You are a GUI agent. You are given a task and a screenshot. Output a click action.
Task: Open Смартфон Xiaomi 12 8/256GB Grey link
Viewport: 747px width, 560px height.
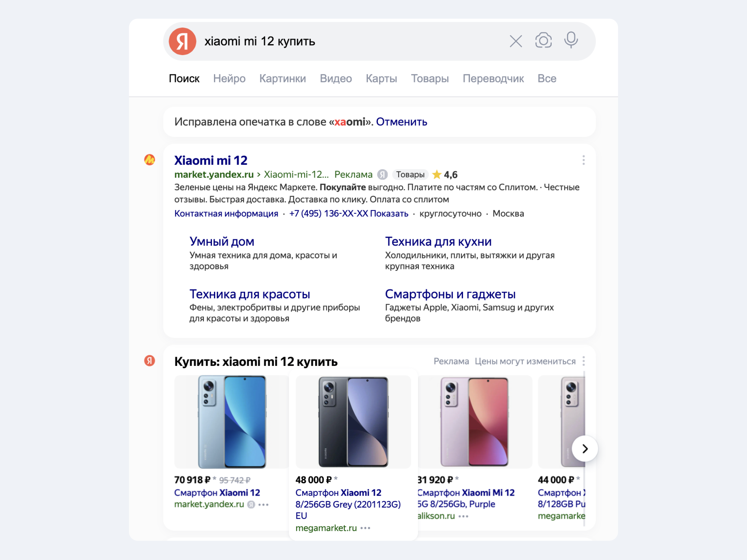[x=348, y=504]
